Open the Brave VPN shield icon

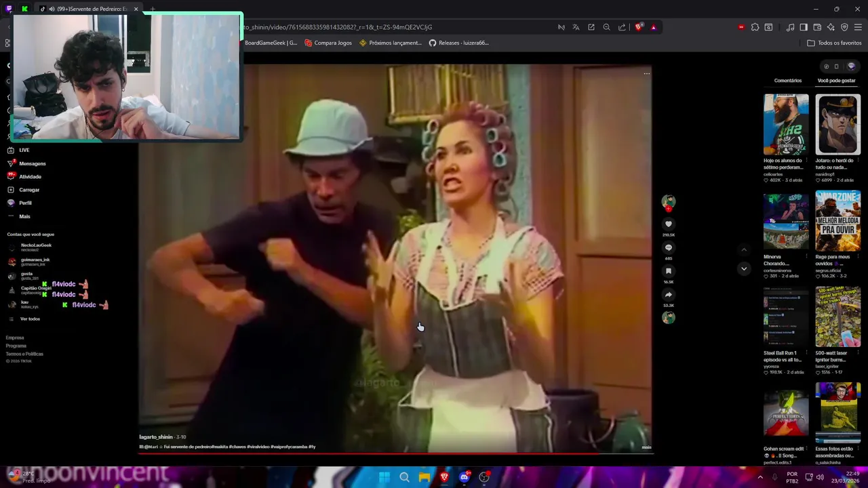[x=844, y=27]
